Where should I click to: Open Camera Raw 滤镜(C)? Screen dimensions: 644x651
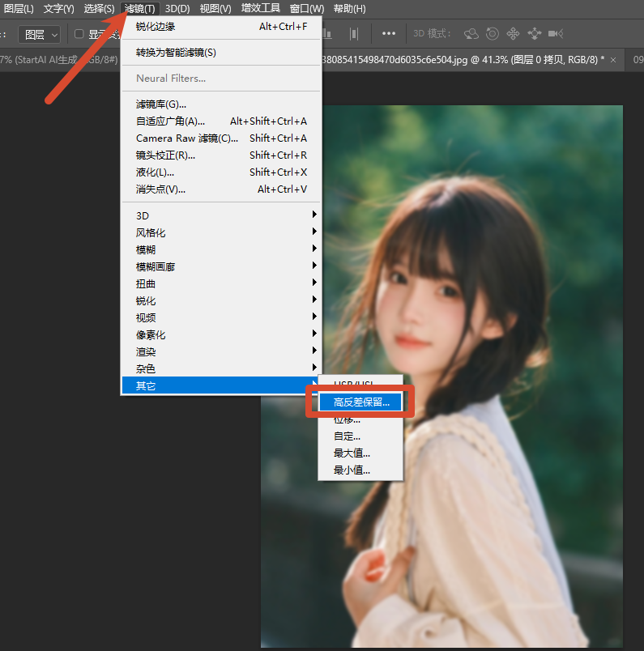tap(221, 138)
